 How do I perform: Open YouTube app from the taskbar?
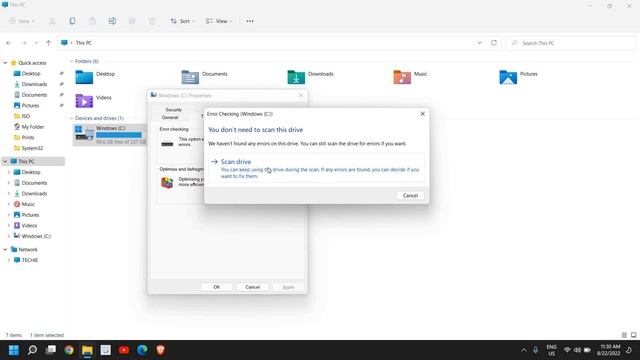(x=124, y=350)
